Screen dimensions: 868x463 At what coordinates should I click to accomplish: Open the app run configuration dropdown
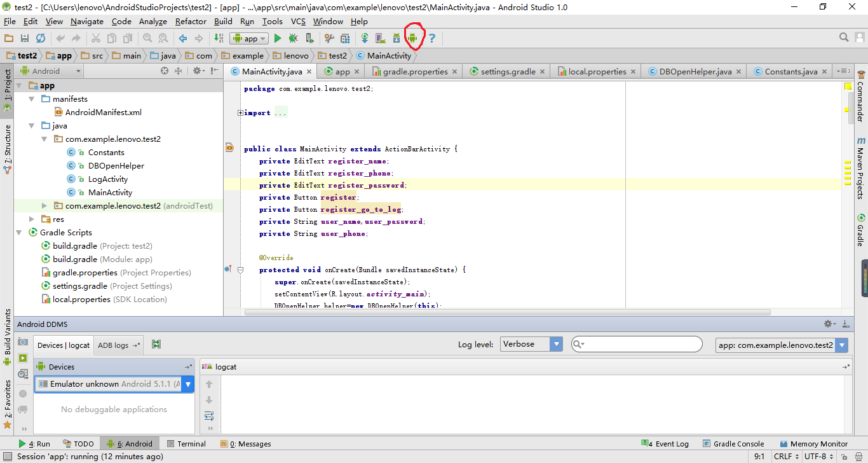(250, 39)
